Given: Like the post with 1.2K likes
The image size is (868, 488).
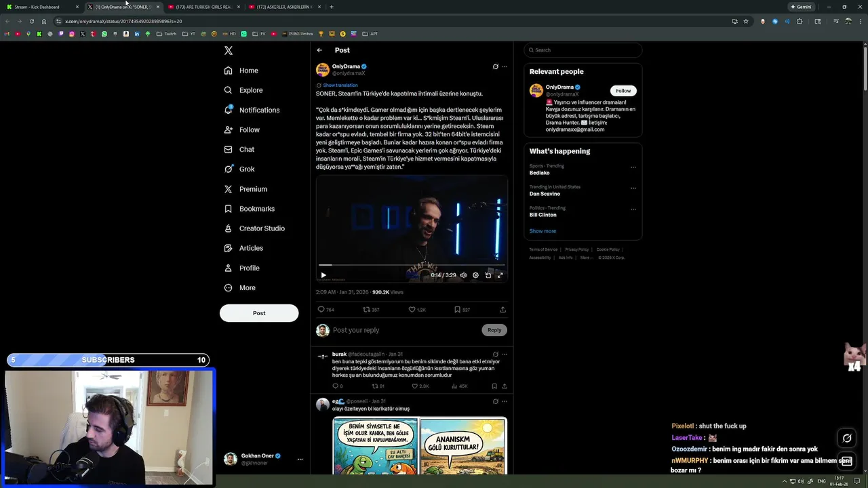Looking at the screenshot, I should [417, 310].
